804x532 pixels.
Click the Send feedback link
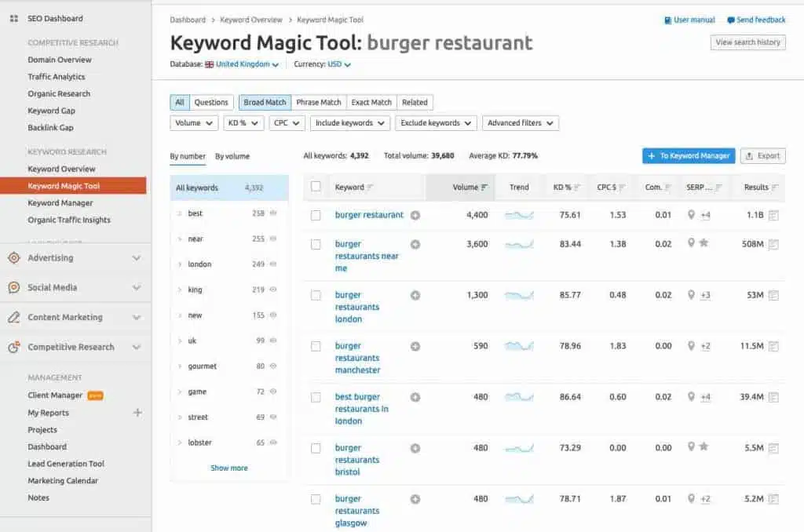click(x=756, y=20)
